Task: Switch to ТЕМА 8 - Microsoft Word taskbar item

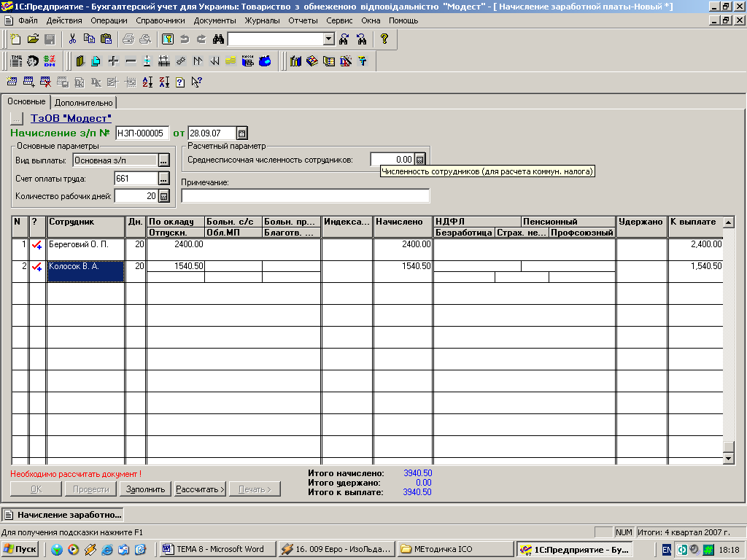Action: (217, 549)
